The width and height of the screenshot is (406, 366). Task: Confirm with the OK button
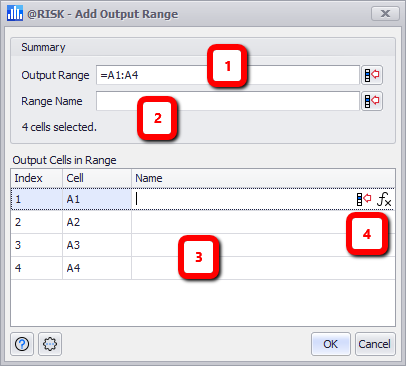click(330, 344)
